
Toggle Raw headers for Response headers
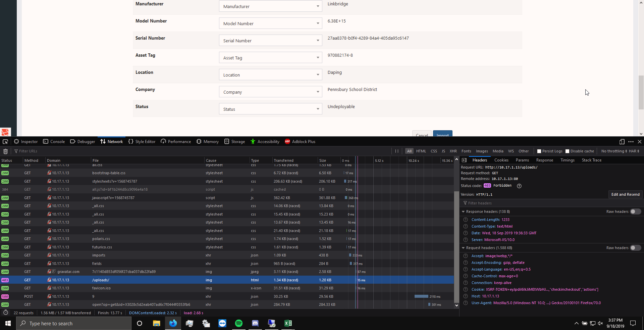tap(635, 211)
